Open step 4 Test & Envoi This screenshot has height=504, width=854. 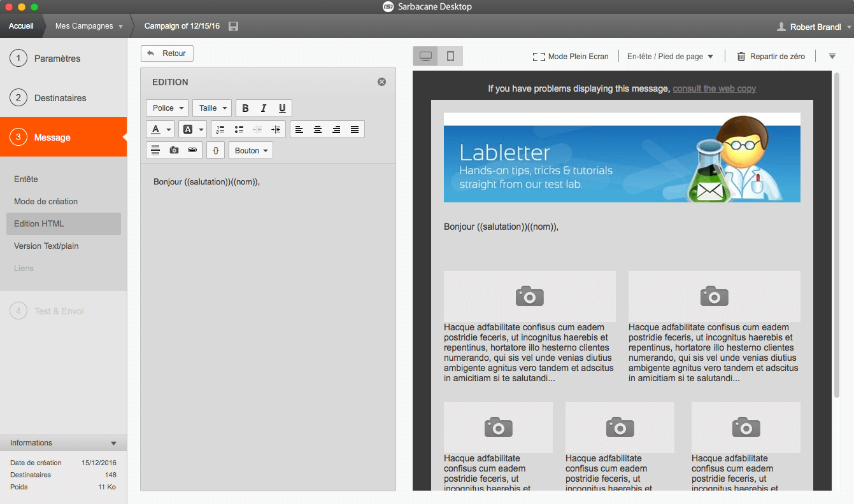click(x=63, y=311)
